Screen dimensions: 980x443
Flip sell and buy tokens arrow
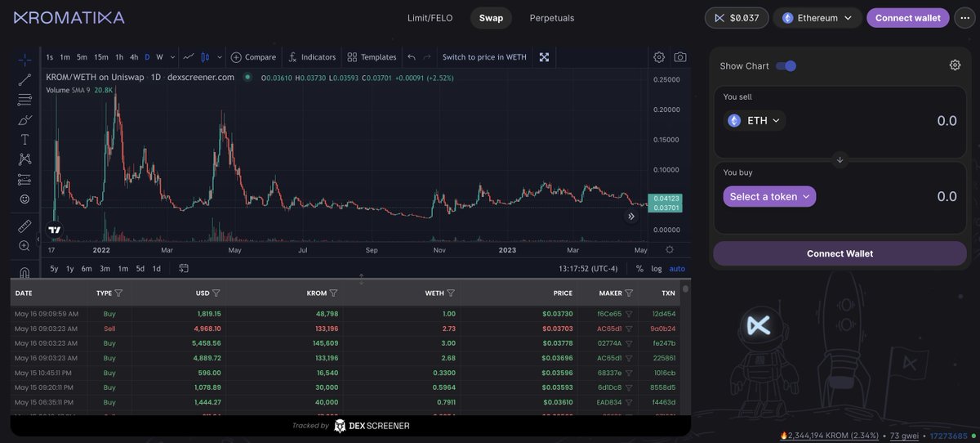(840, 159)
